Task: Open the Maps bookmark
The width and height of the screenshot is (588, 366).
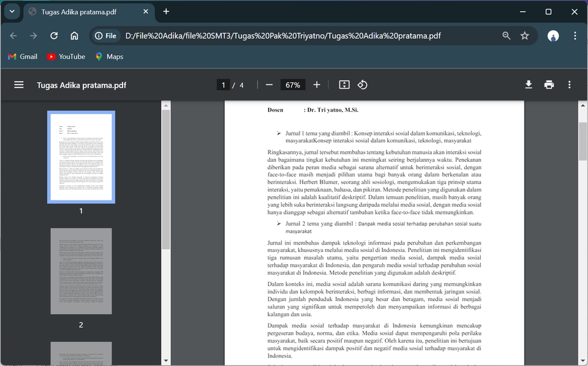Action: [x=109, y=56]
